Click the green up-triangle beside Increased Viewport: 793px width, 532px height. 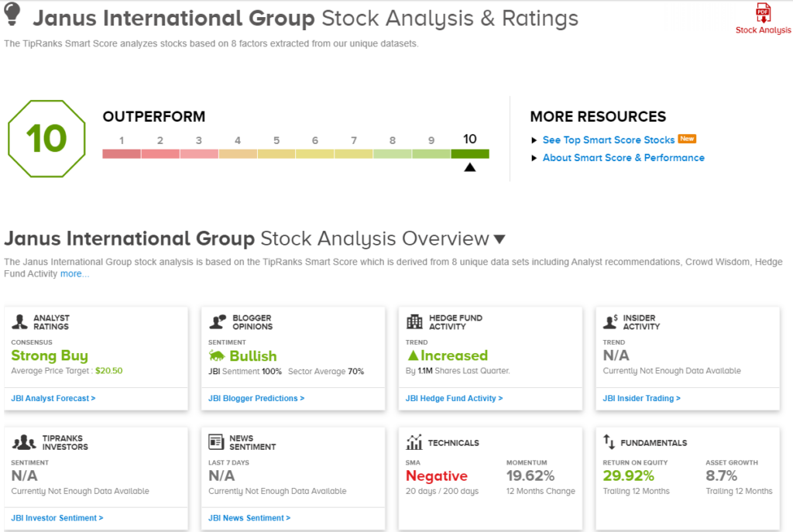click(x=413, y=355)
